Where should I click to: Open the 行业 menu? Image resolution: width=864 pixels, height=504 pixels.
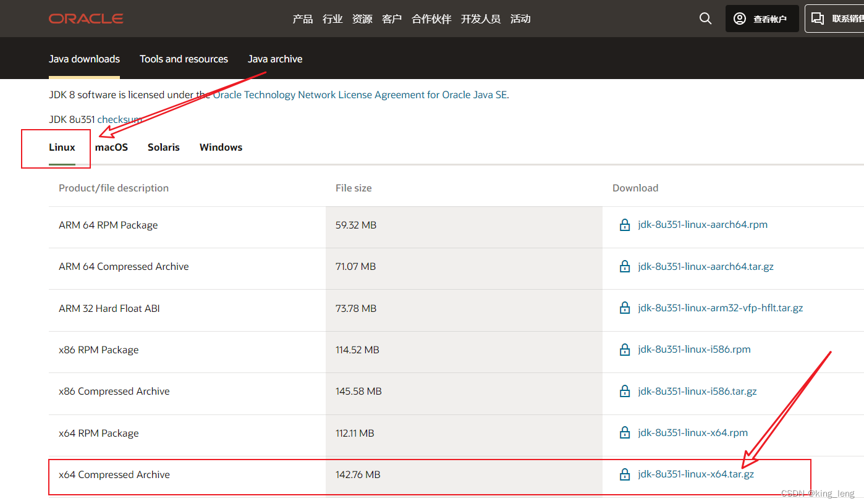[332, 19]
